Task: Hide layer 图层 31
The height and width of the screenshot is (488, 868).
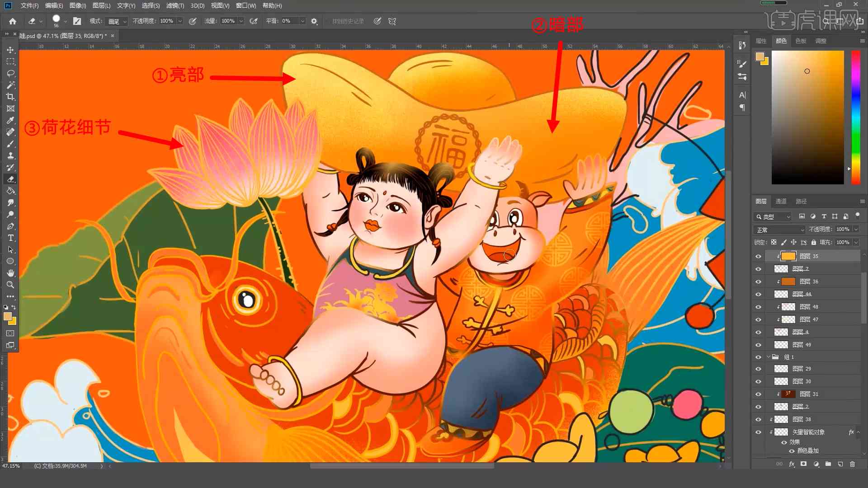Action: coord(758,394)
